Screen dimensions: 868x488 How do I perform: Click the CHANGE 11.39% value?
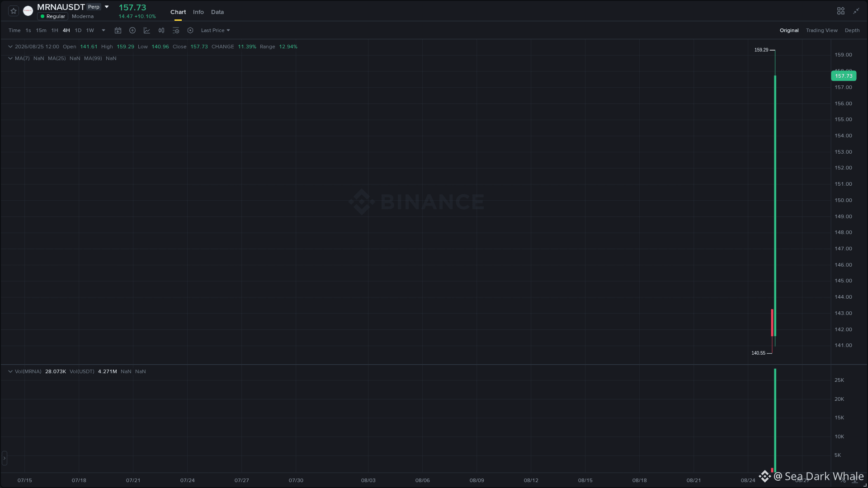247,47
